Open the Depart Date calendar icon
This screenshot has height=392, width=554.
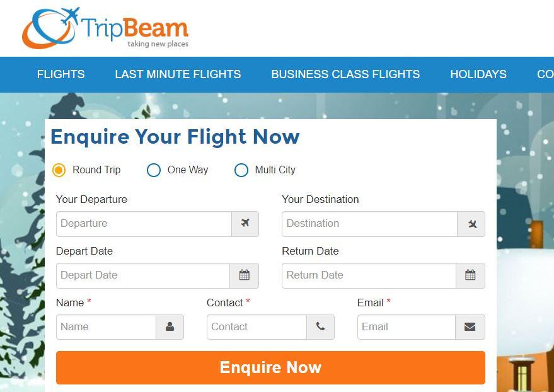tap(245, 275)
